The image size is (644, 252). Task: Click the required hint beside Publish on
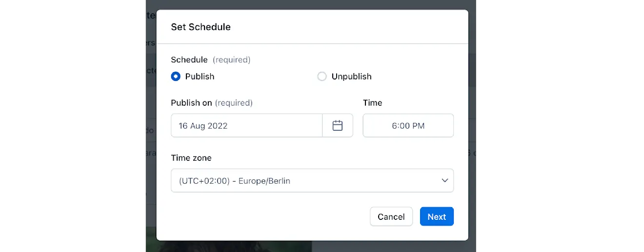(x=234, y=103)
